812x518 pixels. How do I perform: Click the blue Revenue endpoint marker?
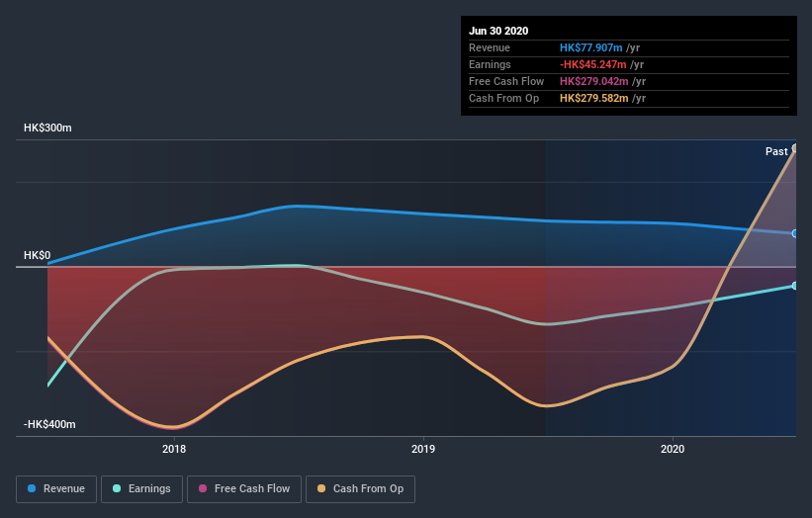[x=795, y=234]
